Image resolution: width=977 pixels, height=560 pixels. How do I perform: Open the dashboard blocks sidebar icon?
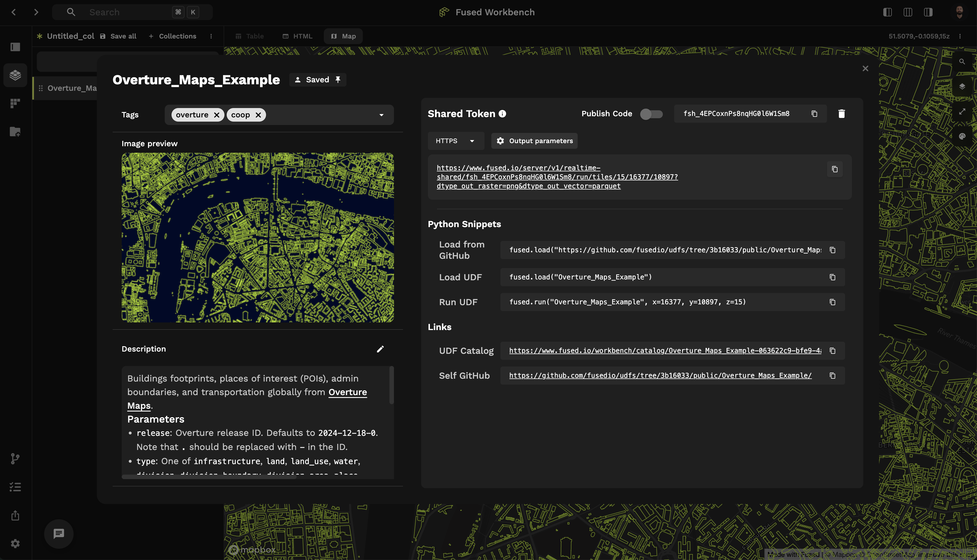[x=15, y=103]
